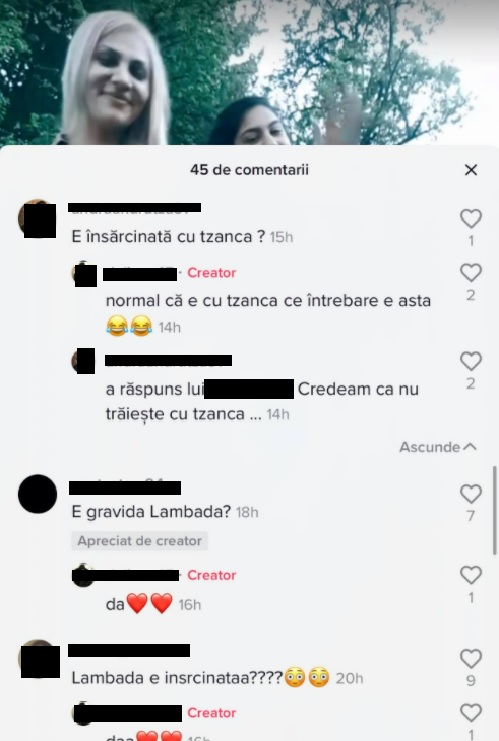The width and height of the screenshot is (499, 741).
Task: Tap the Creator label in the first reply
Action: pyautogui.click(x=212, y=273)
